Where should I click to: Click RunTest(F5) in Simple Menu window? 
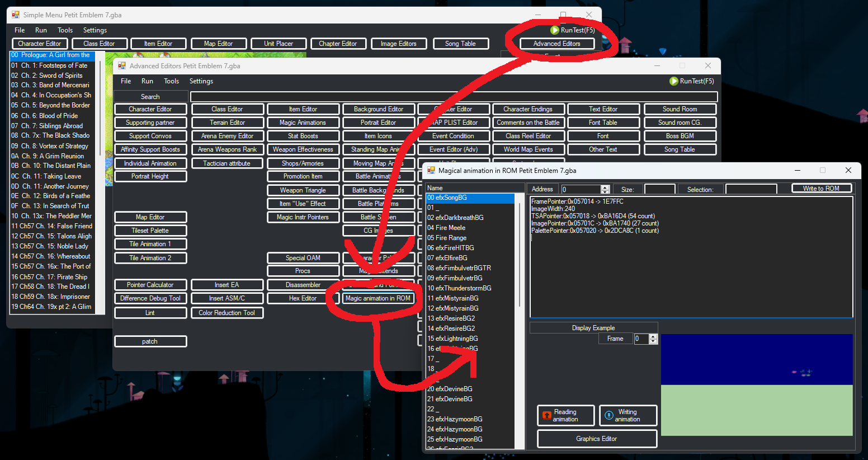pos(573,30)
